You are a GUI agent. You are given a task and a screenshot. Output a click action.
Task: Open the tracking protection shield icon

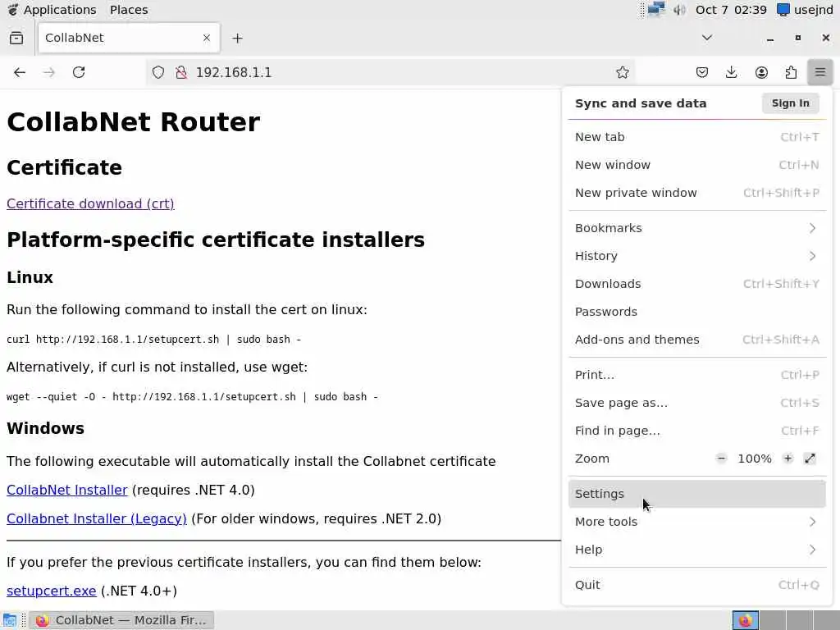click(x=158, y=72)
